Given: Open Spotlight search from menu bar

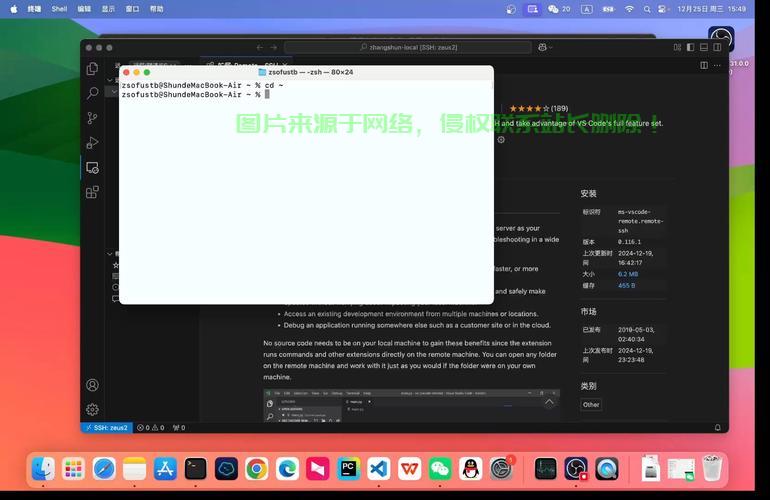Looking at the screenshot, I should click(647, 9).
